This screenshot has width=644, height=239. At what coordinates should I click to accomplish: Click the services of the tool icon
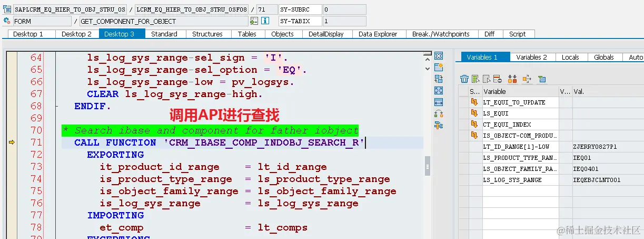coord(438,113)
